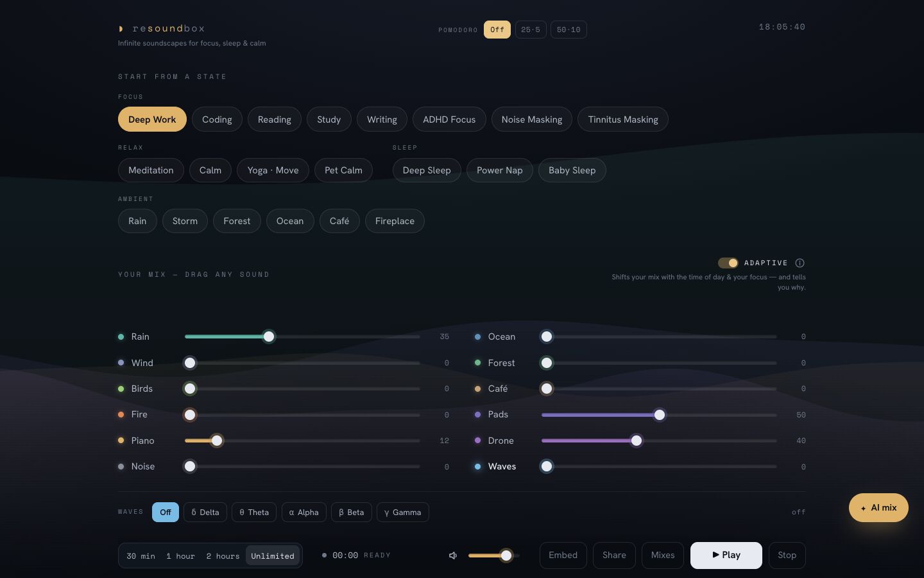Select the 50·10 Pomodoro option

(569, 30)
